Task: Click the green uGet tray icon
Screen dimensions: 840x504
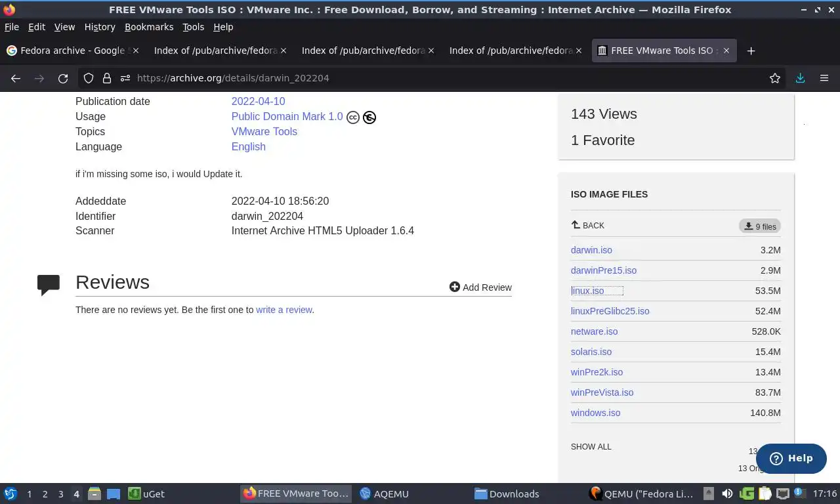Action: click(747, 493)
